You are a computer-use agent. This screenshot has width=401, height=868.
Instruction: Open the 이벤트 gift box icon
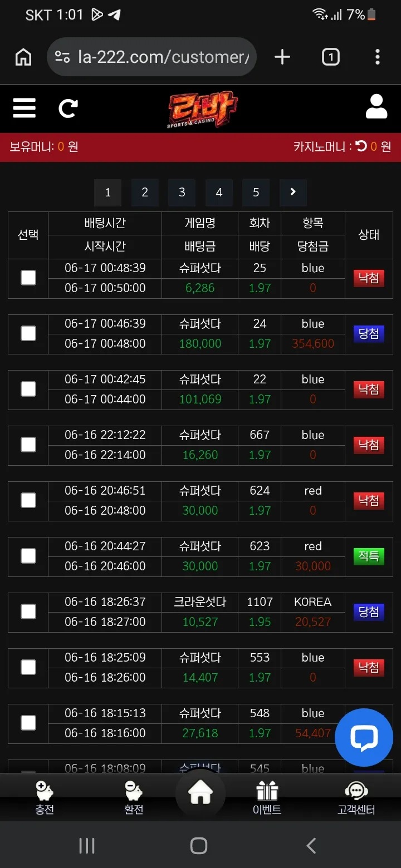pos(267,798)
